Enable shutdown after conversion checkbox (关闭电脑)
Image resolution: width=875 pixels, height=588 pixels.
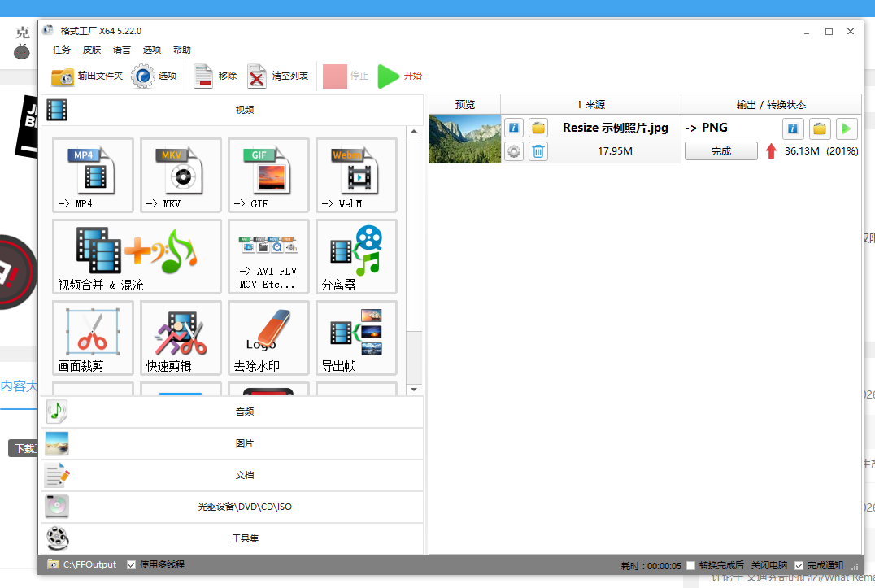tap(690, 565)
